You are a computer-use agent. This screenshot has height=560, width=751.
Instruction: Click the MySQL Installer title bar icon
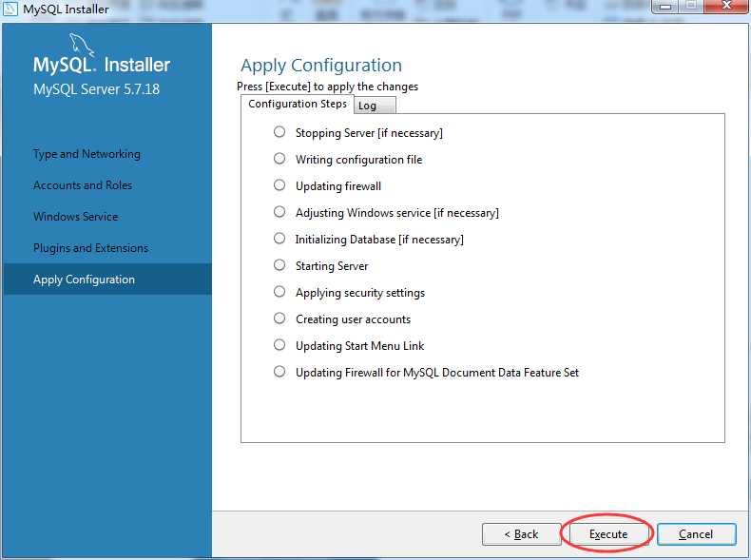click(x=10, y=9)
